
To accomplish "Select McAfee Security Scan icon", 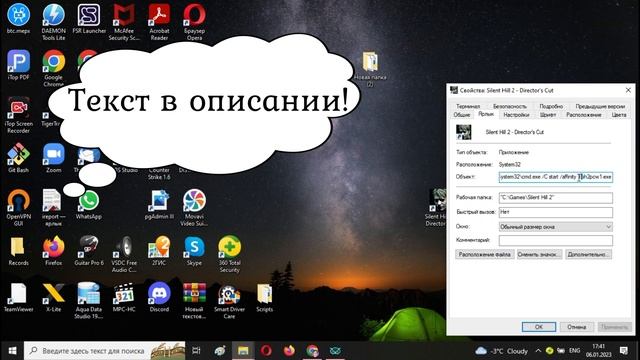I will click(124, 21).
